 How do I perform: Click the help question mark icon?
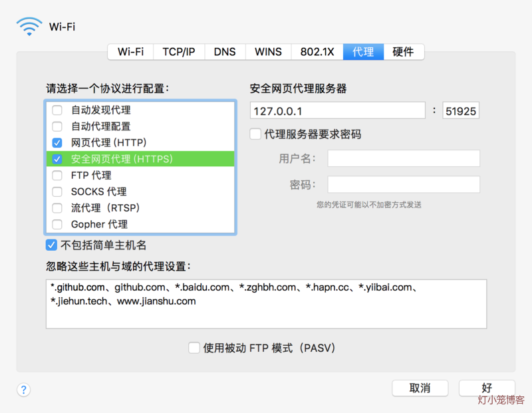point(24,390)
